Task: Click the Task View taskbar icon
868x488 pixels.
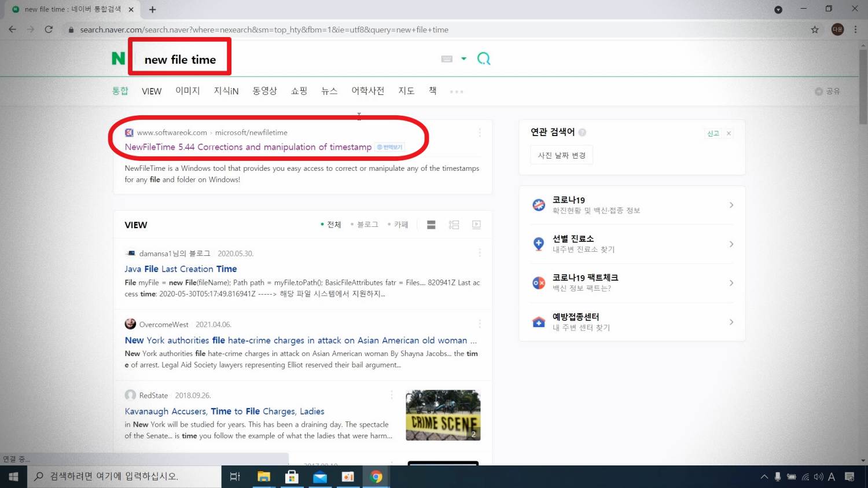Action: point(235,476)
